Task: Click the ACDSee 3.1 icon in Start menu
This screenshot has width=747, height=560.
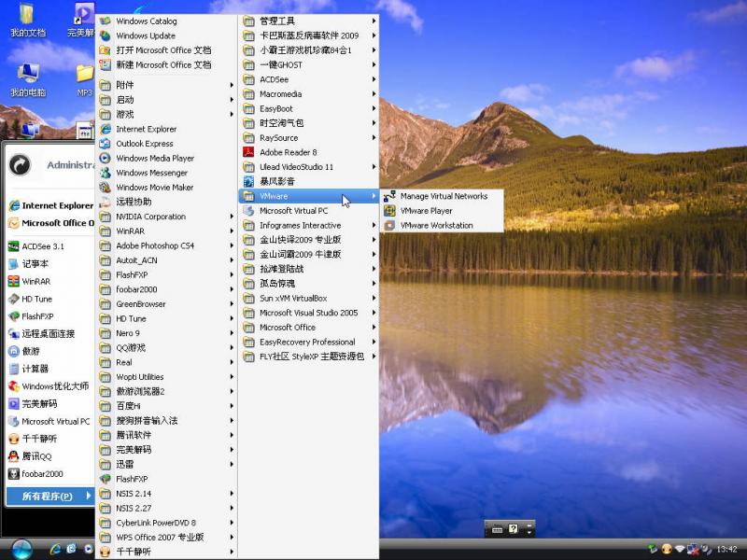Action: tap(14, 246)
